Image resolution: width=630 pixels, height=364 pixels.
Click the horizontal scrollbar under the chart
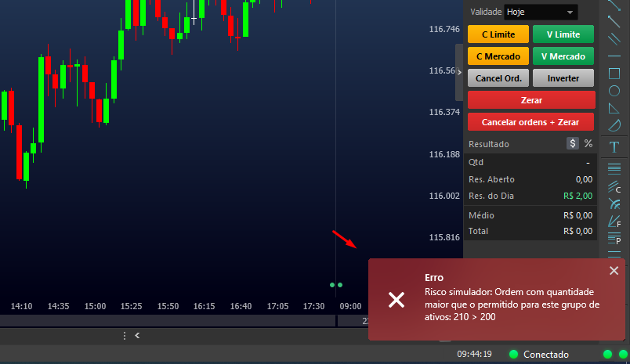(x=168, y=321)
